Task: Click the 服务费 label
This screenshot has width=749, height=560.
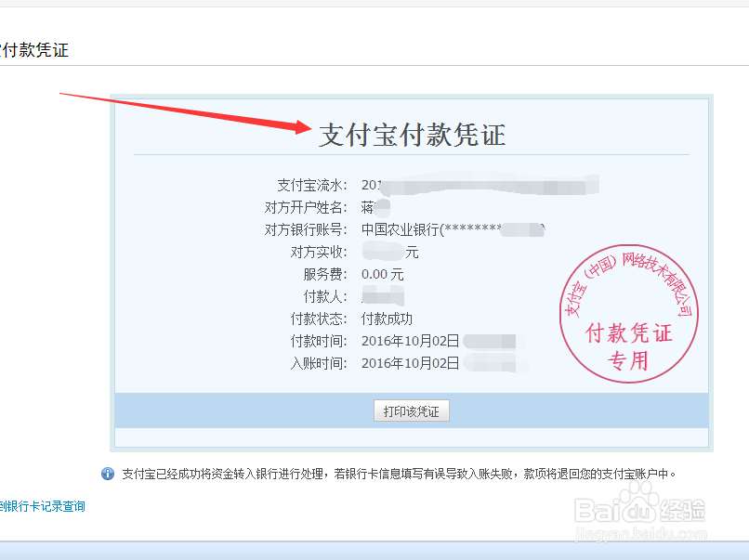Action: coord(325,274)
